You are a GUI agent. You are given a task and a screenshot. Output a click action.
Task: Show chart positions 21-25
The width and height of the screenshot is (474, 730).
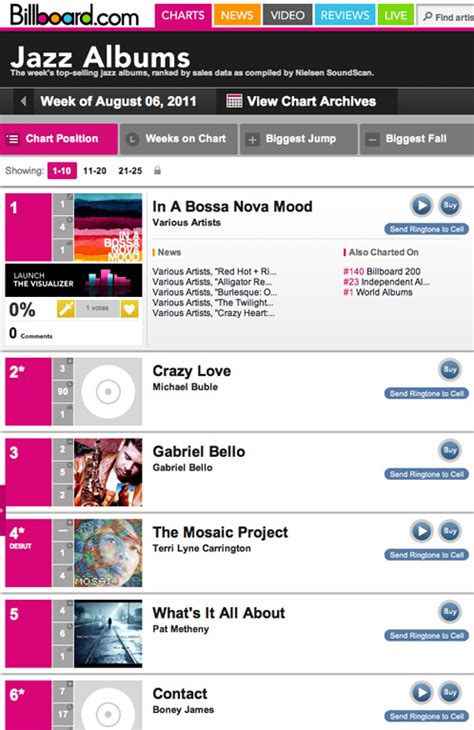point(130,171)
